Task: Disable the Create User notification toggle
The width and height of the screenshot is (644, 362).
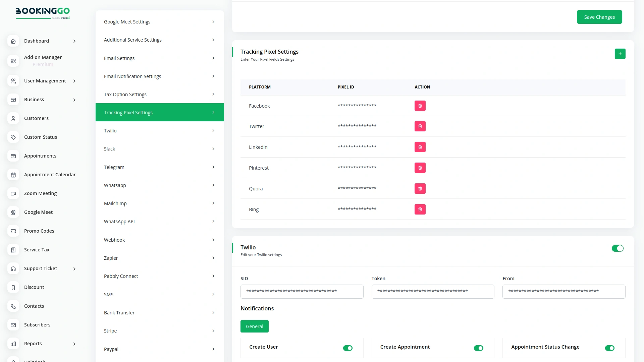Action: [348, 348]
